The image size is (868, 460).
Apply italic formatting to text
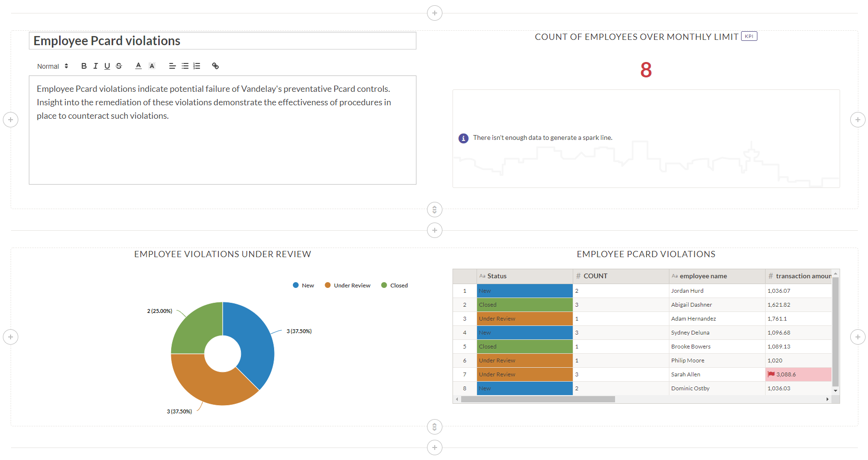[x=95, y=66]
